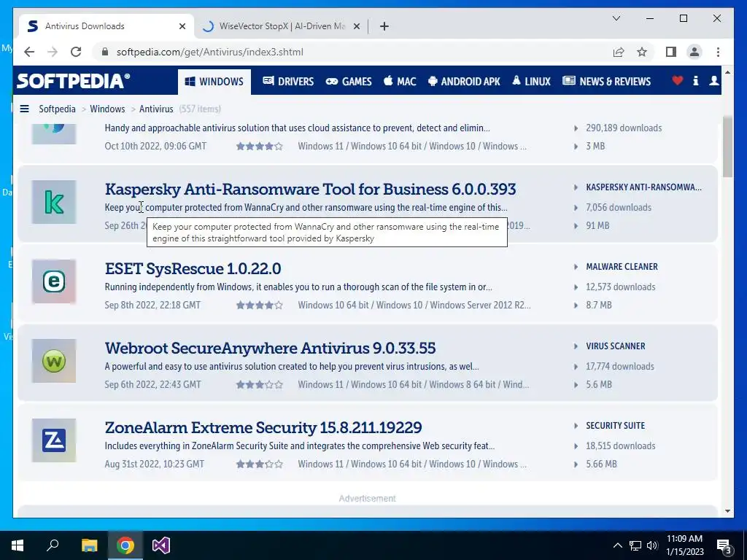Open Kaspersky Anti-Ransomware Tool for Business link
The image size is (747, 560).
pyautogui.click(x=310, y=189)
